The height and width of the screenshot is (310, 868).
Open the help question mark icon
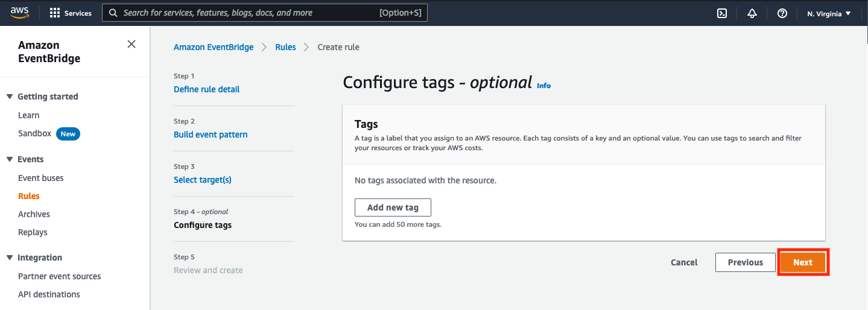(782, 13)
